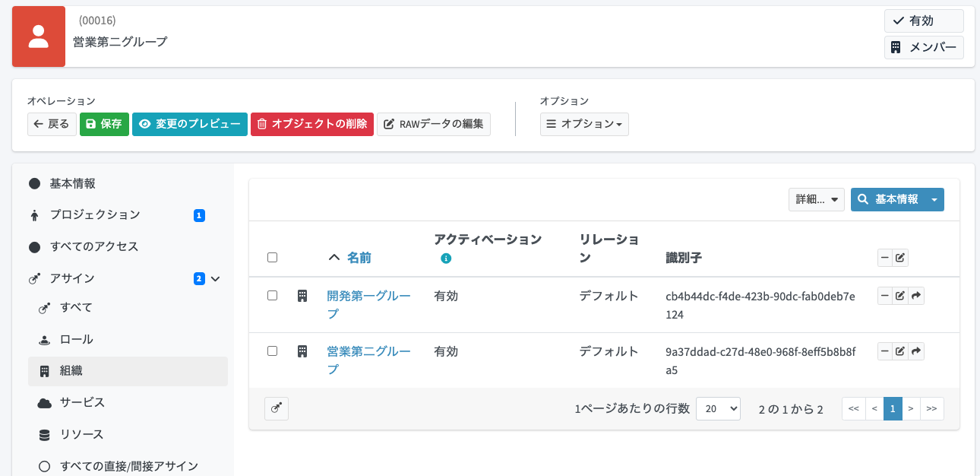Open プロジェクション in the sidebar

[x=95, y=215]
